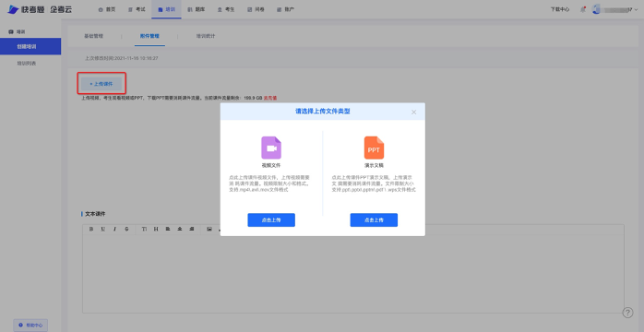Insert an image in the editor
Image resolution: width=644 pixels, height=332 pixels.
click(x=209, y=229)
